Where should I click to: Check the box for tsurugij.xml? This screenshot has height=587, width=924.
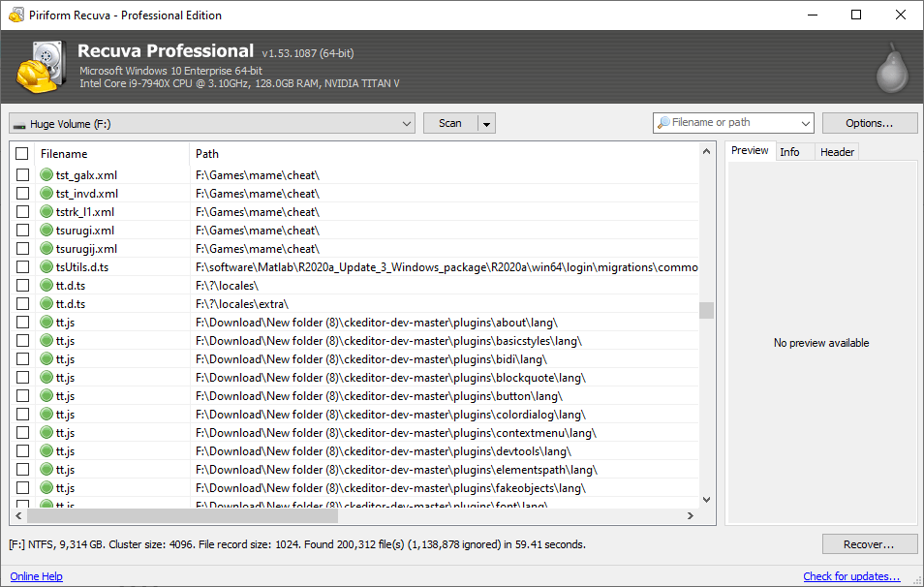point(22,248)
